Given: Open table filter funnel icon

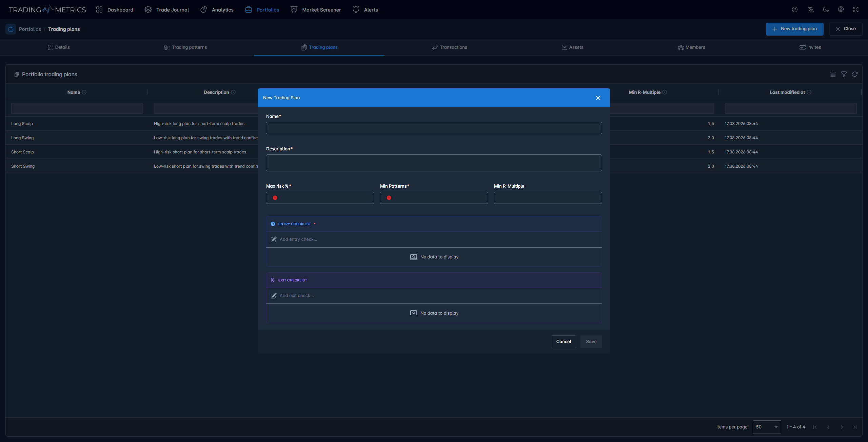Looking at the screenshot, I should click(844, 74).
